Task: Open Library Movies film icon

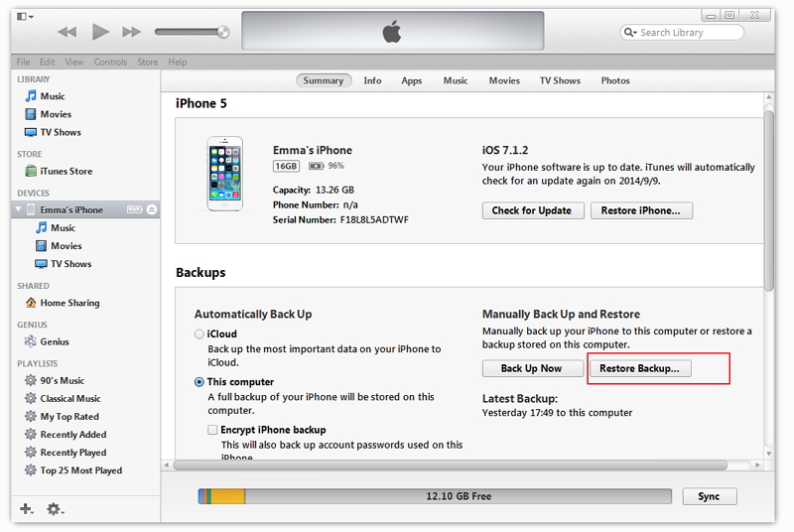Action: click(31, 114)
